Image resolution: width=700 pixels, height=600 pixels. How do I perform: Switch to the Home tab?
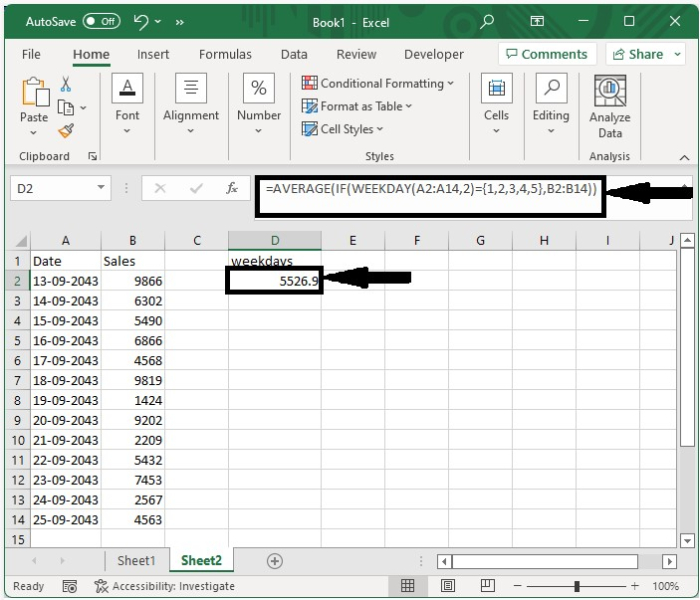coord(91,54)
